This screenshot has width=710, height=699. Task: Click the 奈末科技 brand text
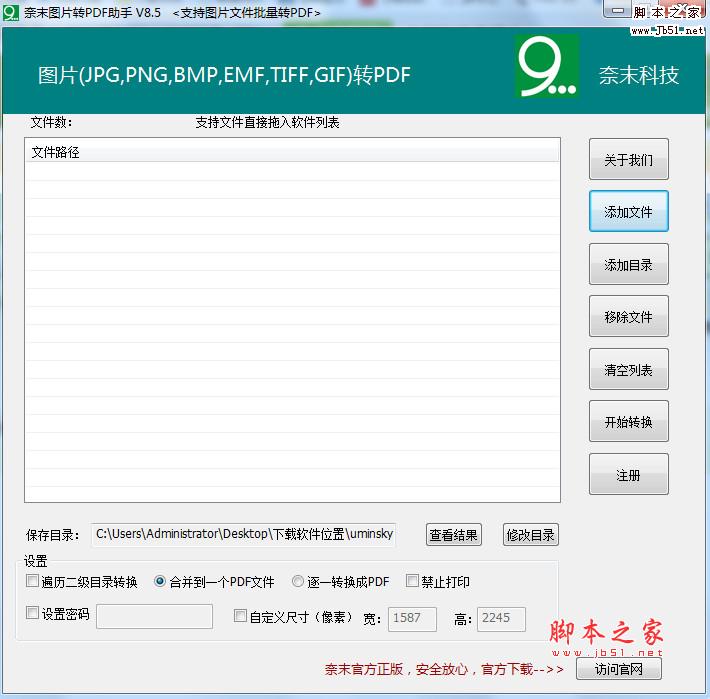point(639,75)
